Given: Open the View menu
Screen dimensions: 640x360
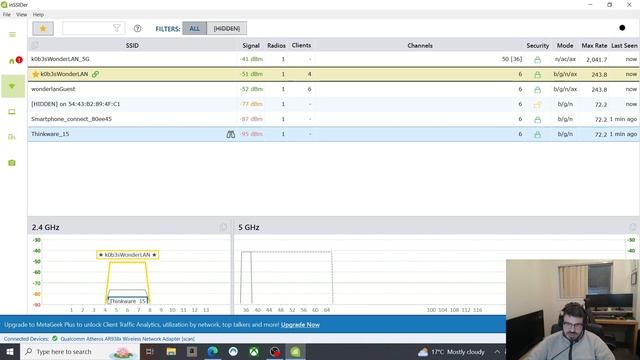Looking at the screenshot, I should [x=21, y=14].
